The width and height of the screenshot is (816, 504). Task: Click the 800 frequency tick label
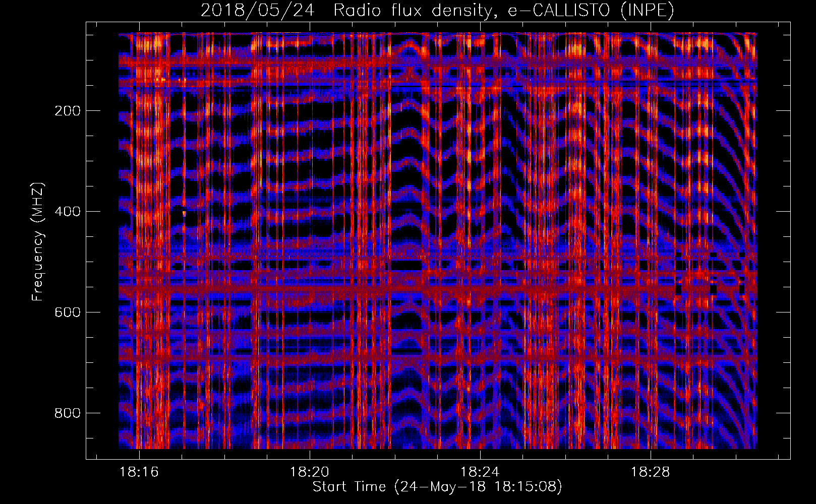pyautogui.click(x=68, y=413)
